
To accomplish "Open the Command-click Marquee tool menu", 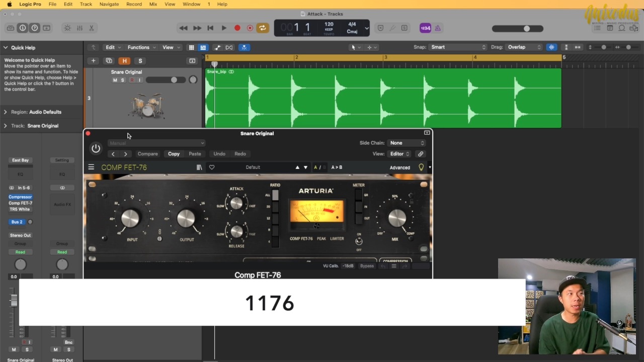I will [372, 47].
